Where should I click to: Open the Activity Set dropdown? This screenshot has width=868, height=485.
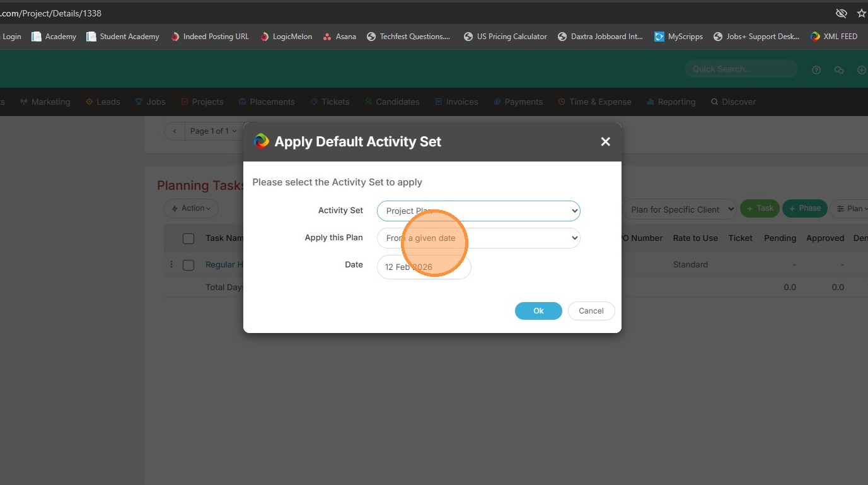coord(478,211)
